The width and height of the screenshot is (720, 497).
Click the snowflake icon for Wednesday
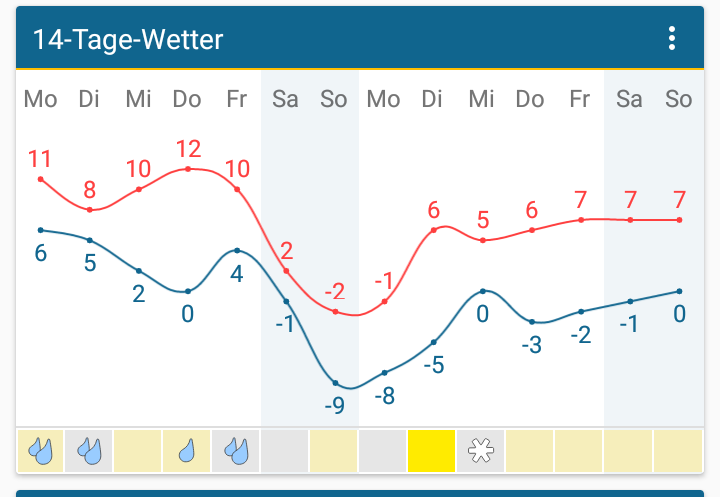coord(481,451)
